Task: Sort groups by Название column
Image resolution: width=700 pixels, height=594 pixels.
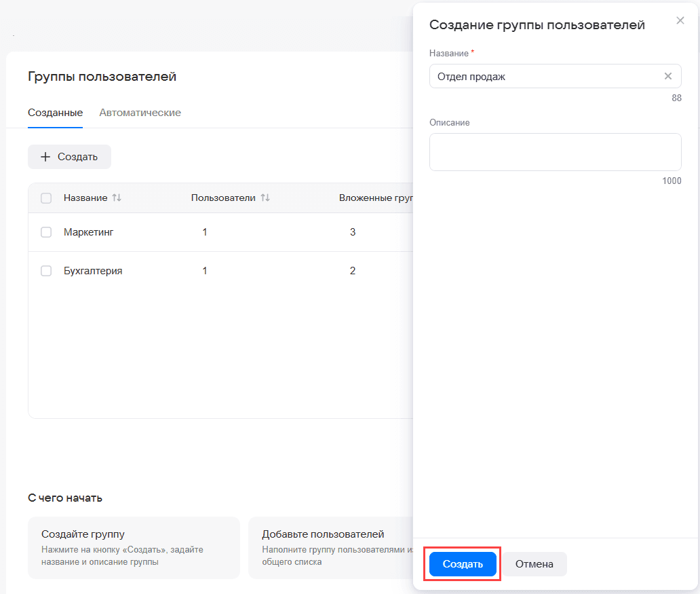Action: pos(117,198)
